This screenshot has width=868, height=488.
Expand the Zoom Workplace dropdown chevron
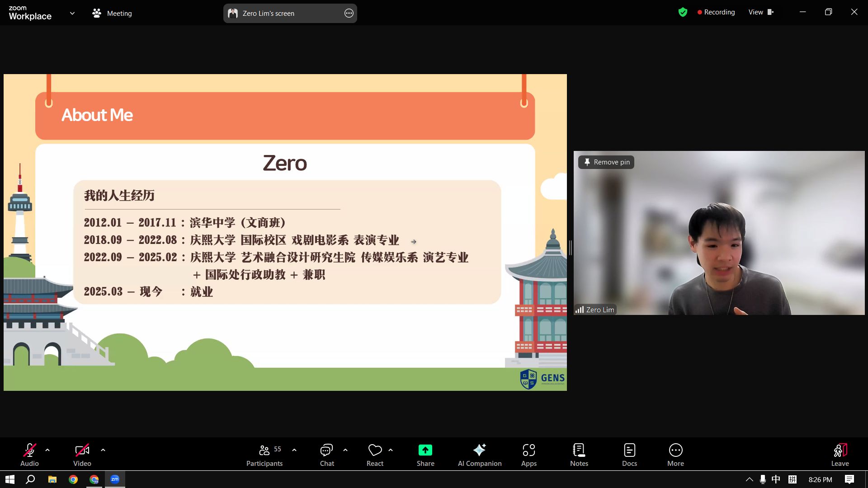72,14
